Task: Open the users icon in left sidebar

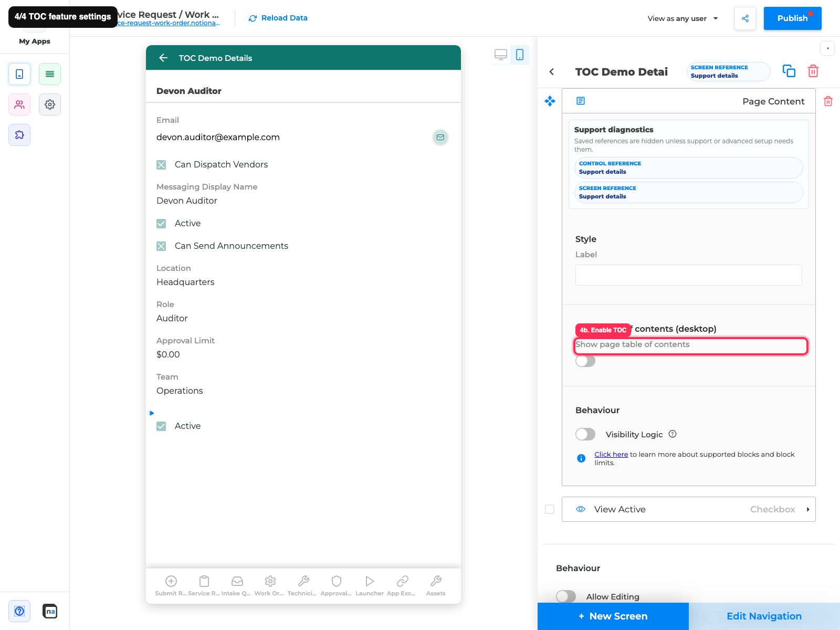Action: 19,104
